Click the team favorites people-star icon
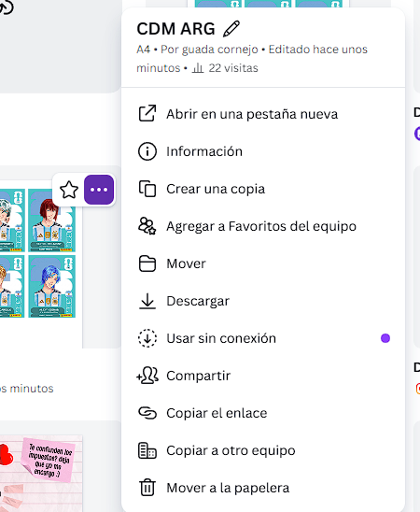 click(147, 226)
